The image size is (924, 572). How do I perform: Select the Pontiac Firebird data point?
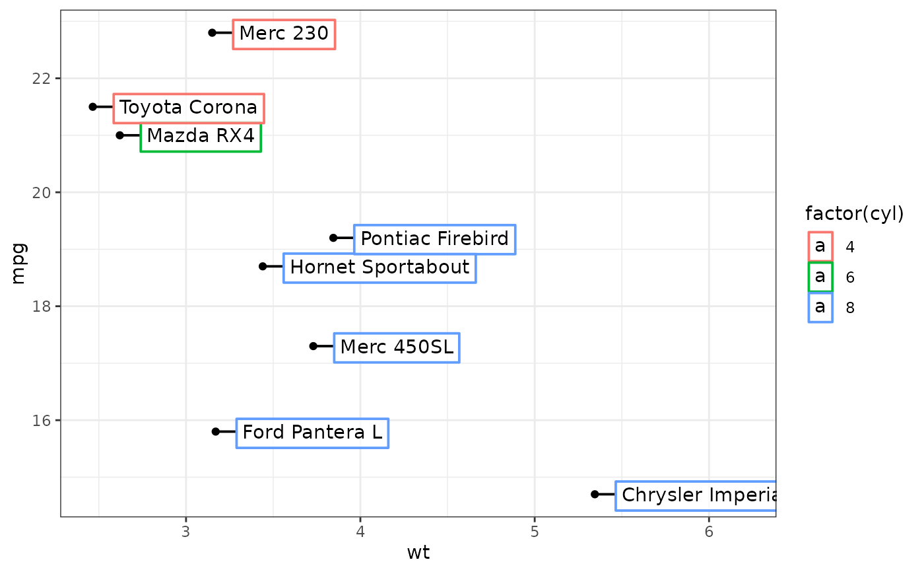coord(333,238)
